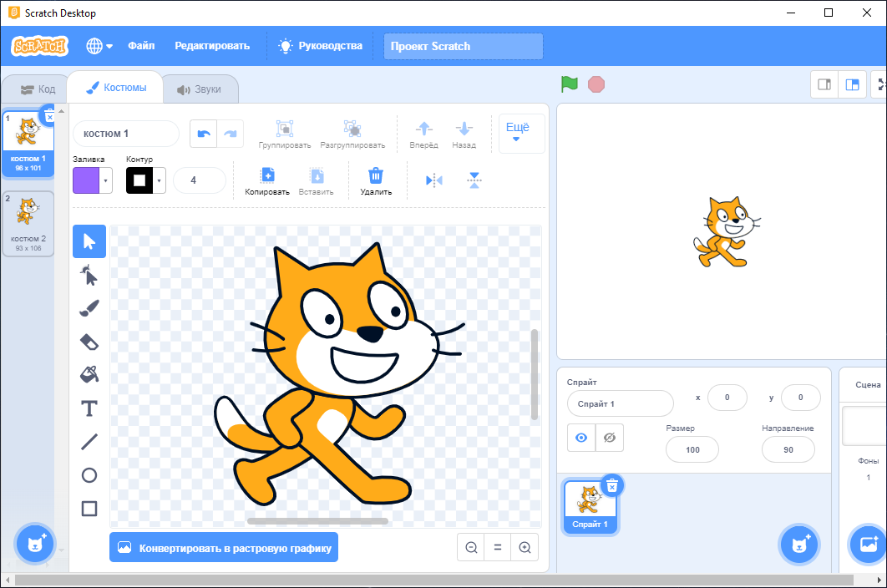Click the project title field
Image resolution: width=887 pixels, height=588 pixels.
[464, 46]
